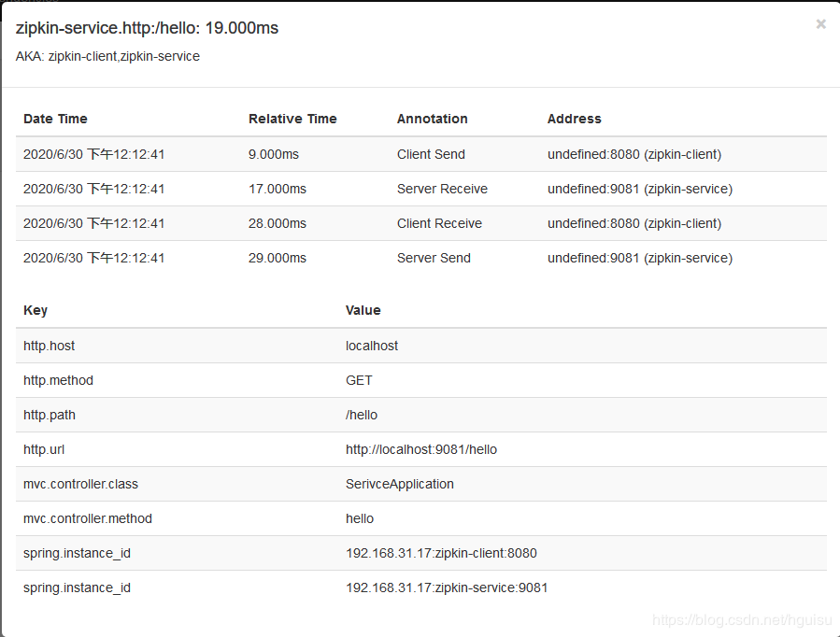840x637 pixels.
Task: Click the Relative Time column header
Action: click(292, 119)
